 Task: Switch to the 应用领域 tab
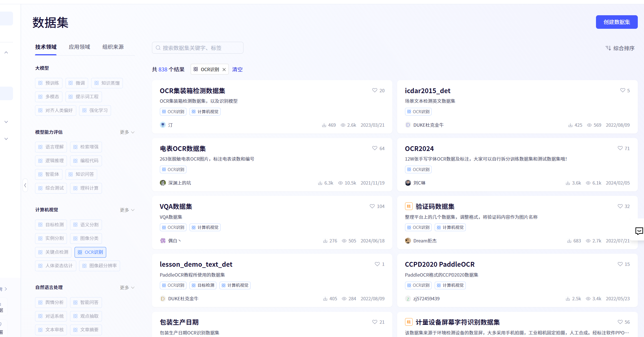pyautogui.click(x=79, y=47)
